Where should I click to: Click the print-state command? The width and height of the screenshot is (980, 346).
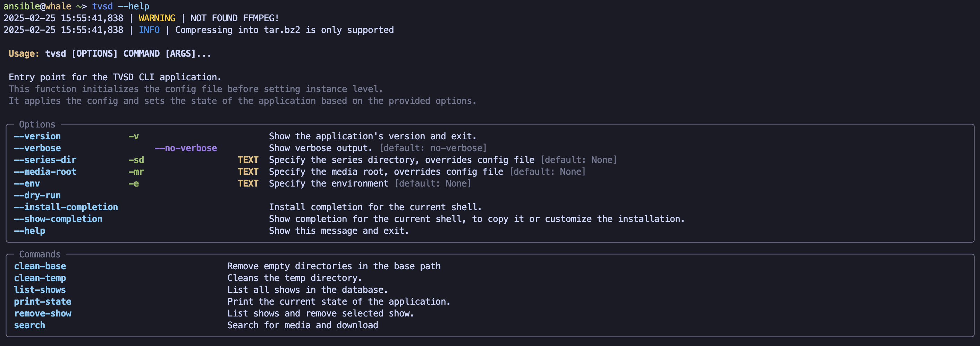point(43,302)
